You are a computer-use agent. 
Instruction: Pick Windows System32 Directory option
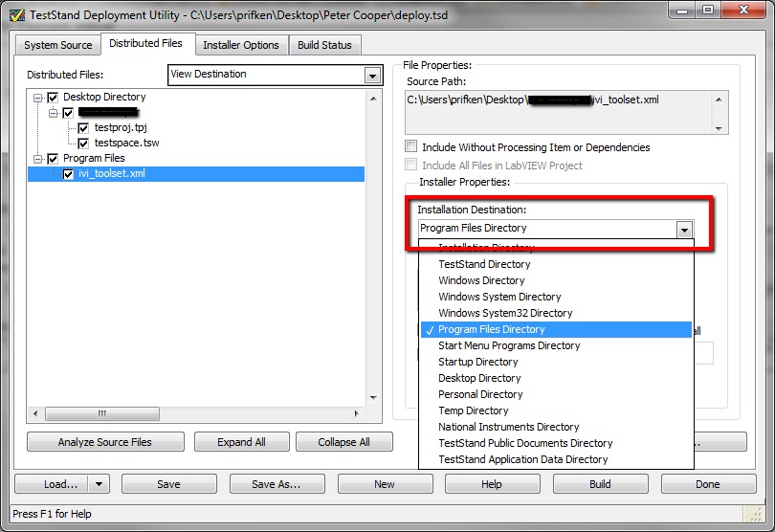tap(556, 313)
